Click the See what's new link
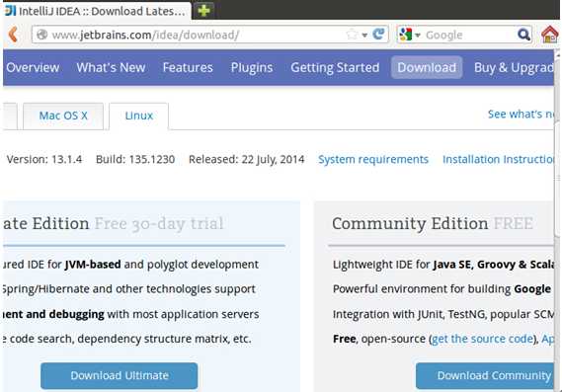562x392 pixels. pyautogui.click(x=521, y=114)
